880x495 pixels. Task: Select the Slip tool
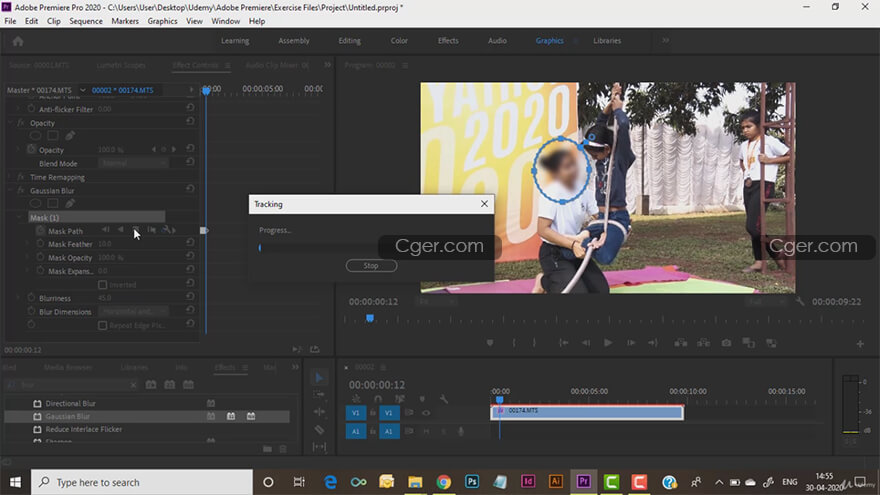319,447
